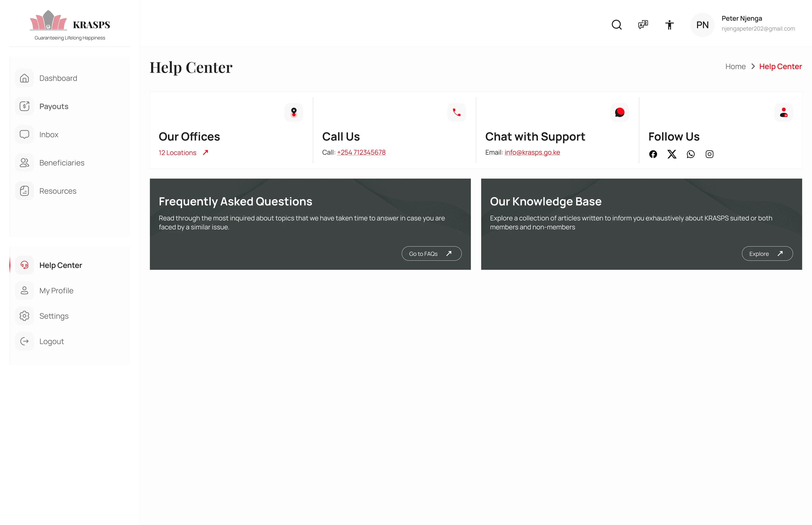Click the search magnifier icon
The width and height of the screenshot is (812, 525).
click(617, 25)
